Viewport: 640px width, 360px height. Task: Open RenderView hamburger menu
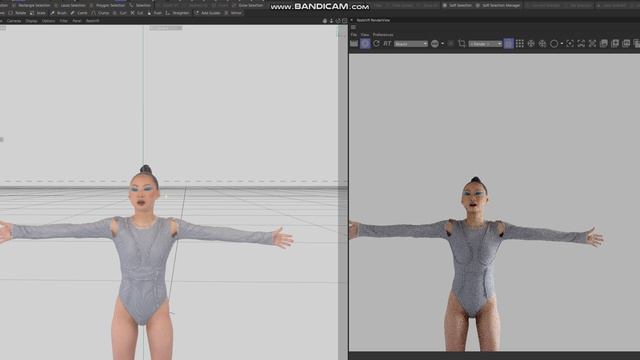pos(353,27)
